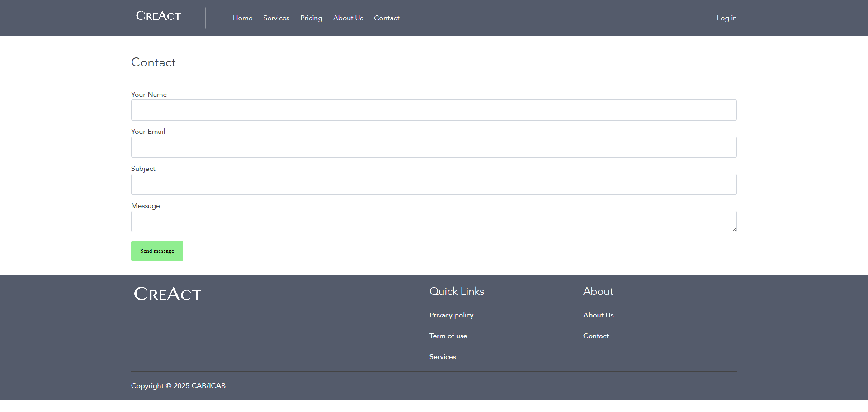Viewport: 868px width, 412px height.
Task: Click the CreAct logo in the footer
Action: [167, 294]
